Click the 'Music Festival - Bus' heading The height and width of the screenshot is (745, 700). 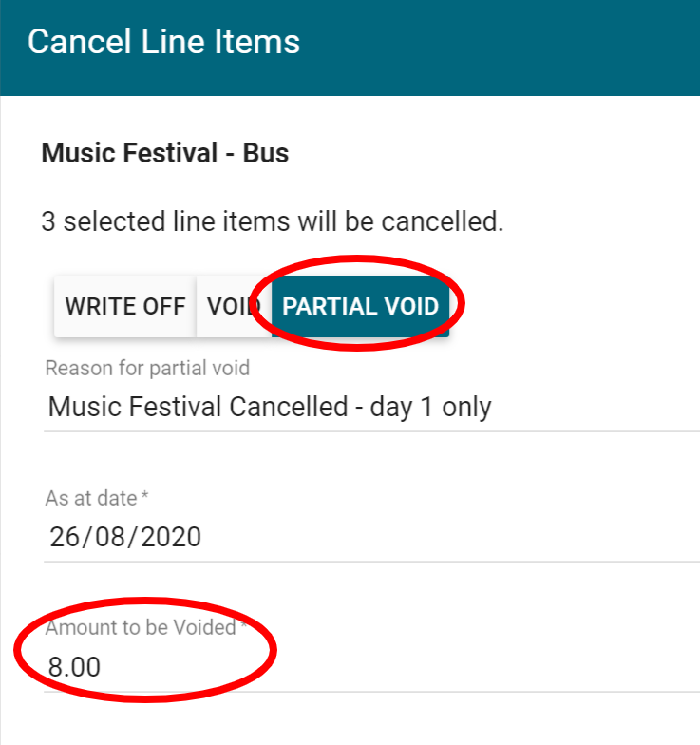pyautogui.click(x=164, y=153)
